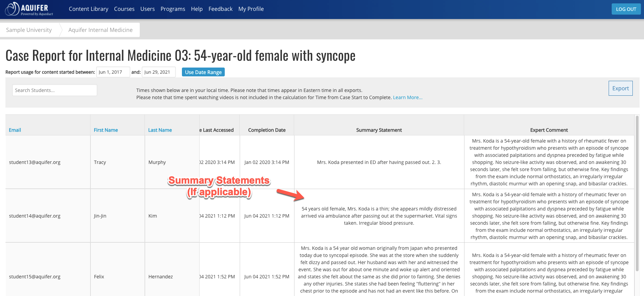
Task: Open Feedback from the nav bar
Action: [220, 9]
